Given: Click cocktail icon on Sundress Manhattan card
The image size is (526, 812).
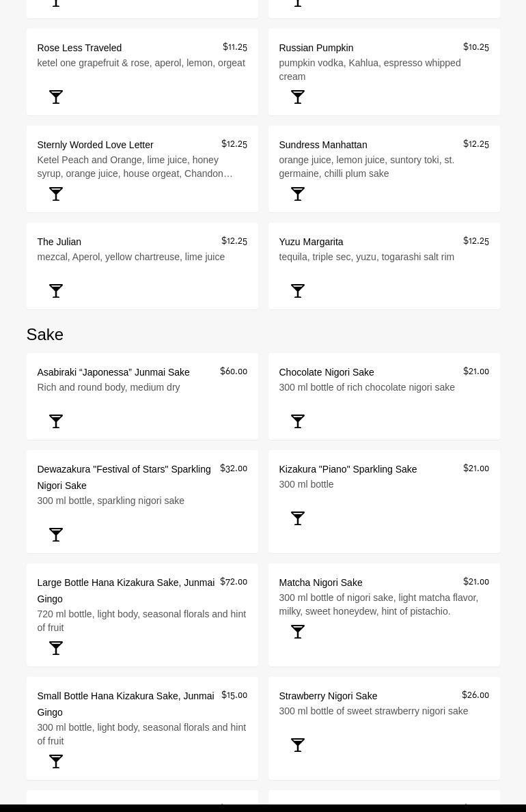Looking at the screenshot, I should (x=298, y=194).
